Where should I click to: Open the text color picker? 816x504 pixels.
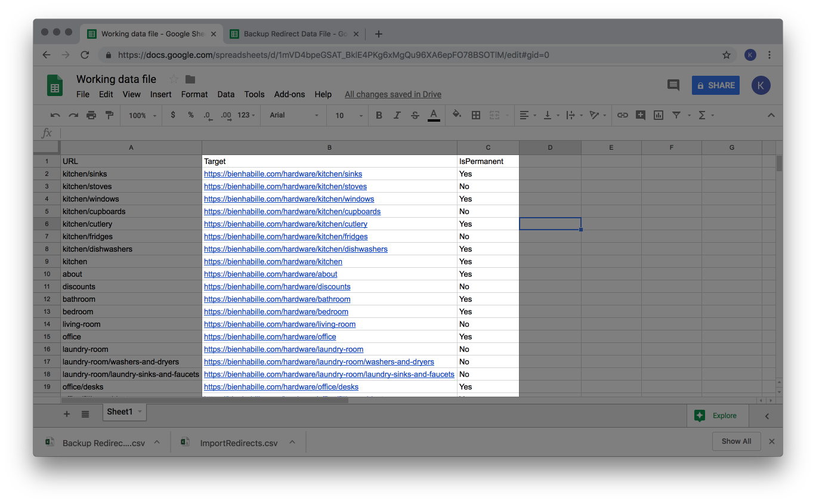point(434,115)
